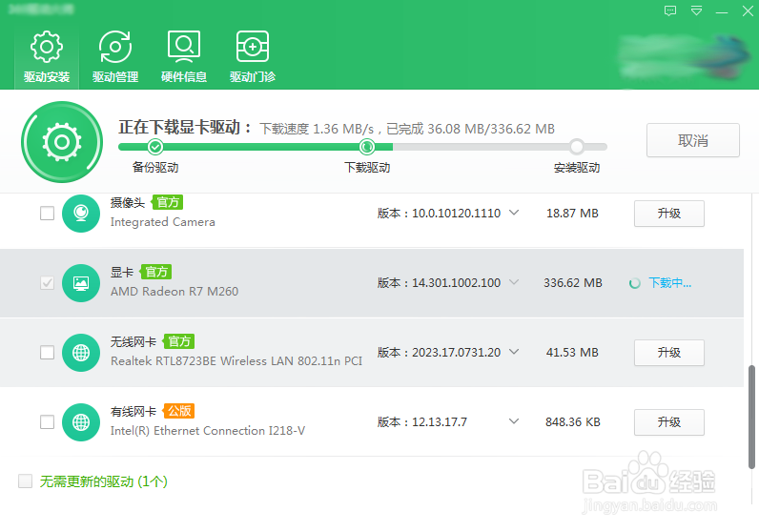Select the Realtek RTL8723BE Wireless LAN name
This screenshot has height=532, width=759.
tap(236, 361)
